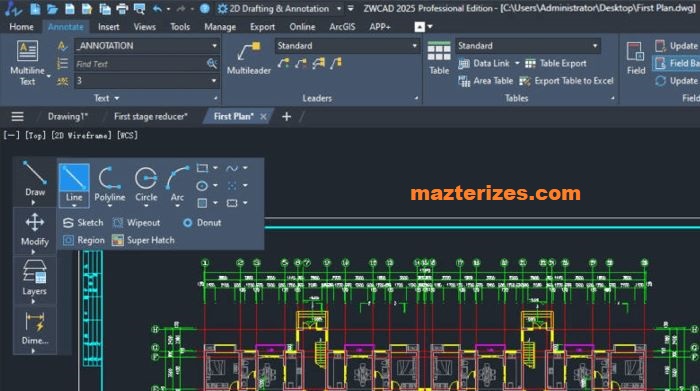
Task: Click the plus button for new drawing tab
Action: [287, 116]
